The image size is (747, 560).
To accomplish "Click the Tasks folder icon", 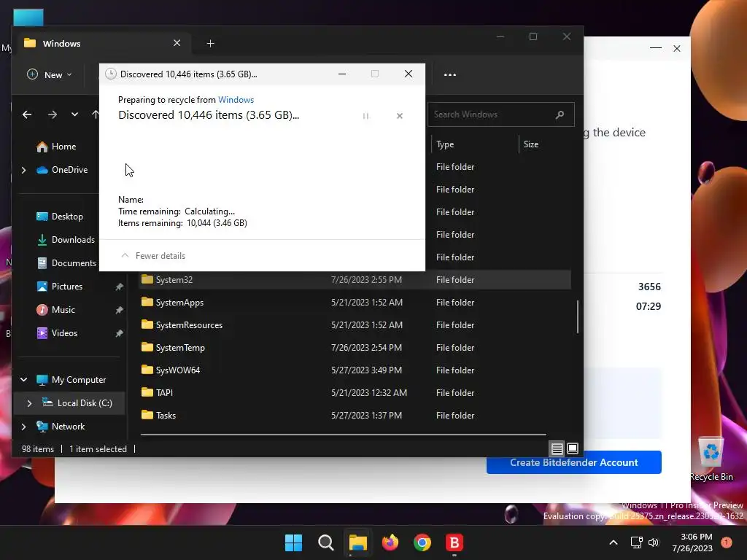I will [147, 415].
